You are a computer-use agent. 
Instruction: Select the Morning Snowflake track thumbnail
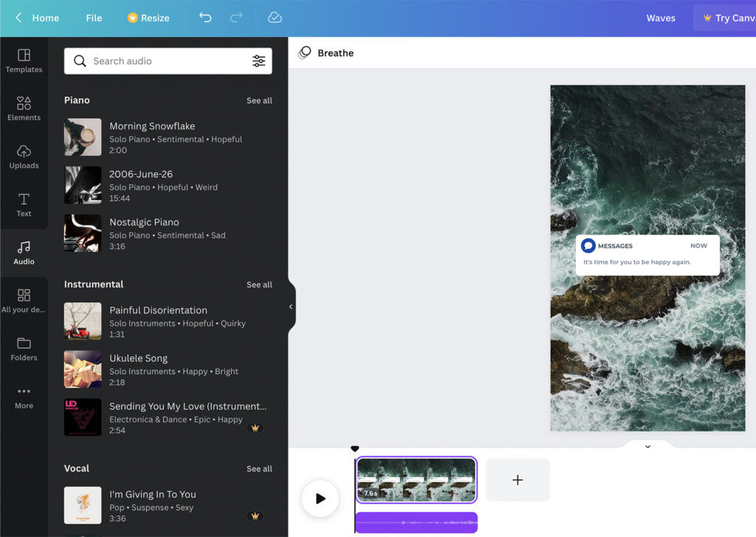point(82,137)
